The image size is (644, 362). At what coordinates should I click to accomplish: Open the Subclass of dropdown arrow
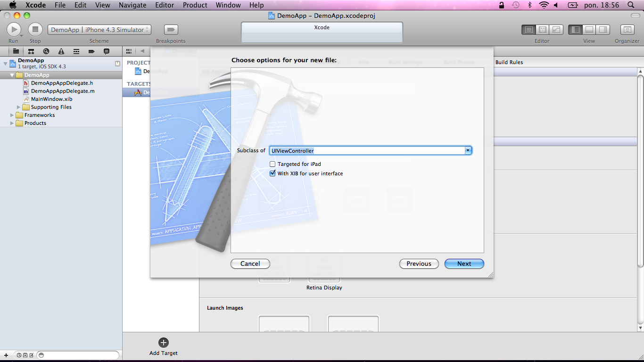click(468, 150)
